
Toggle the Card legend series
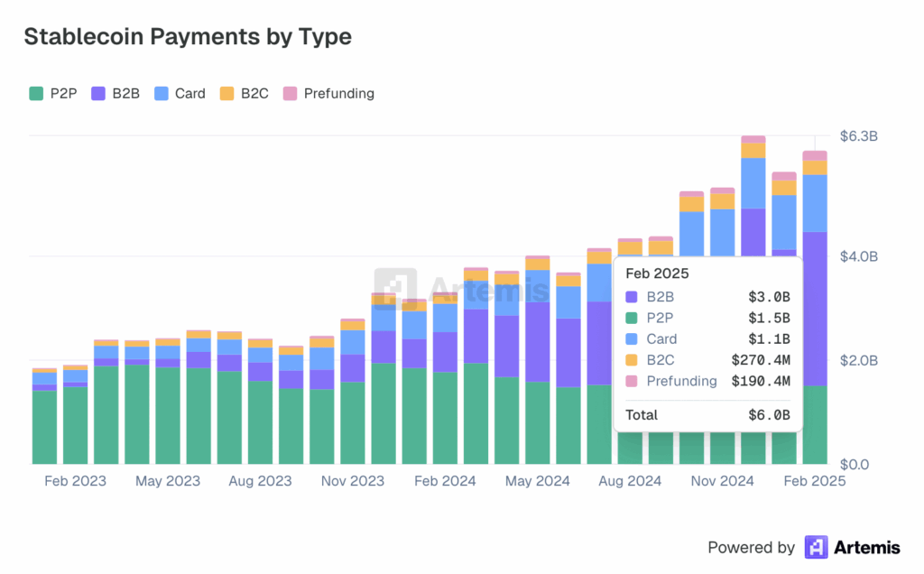[x=180, y=93]
